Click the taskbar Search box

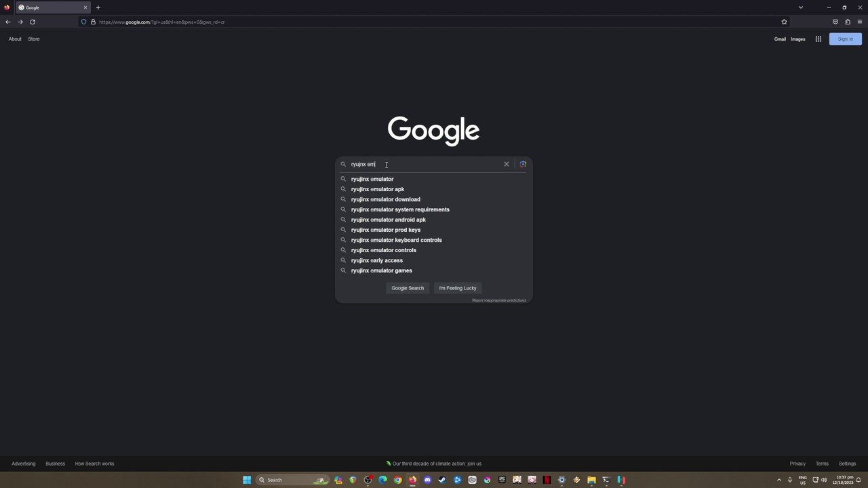click(293, 480)
